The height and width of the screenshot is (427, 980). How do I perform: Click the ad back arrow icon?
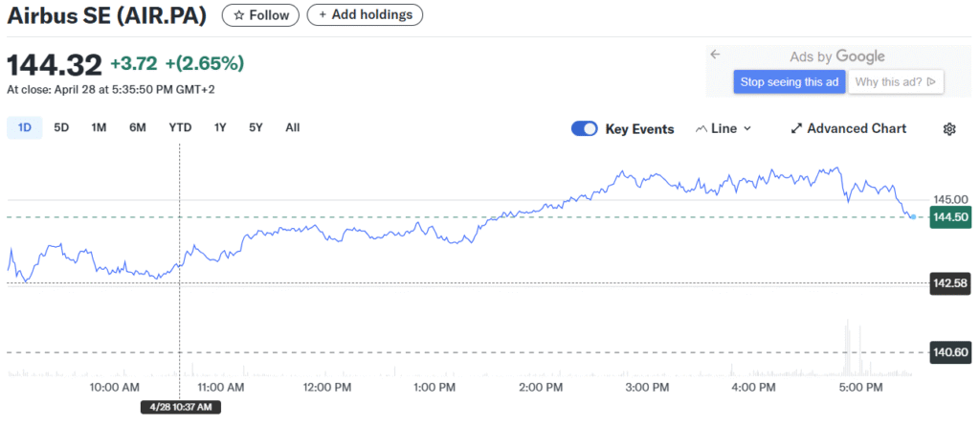pos(716,55)
